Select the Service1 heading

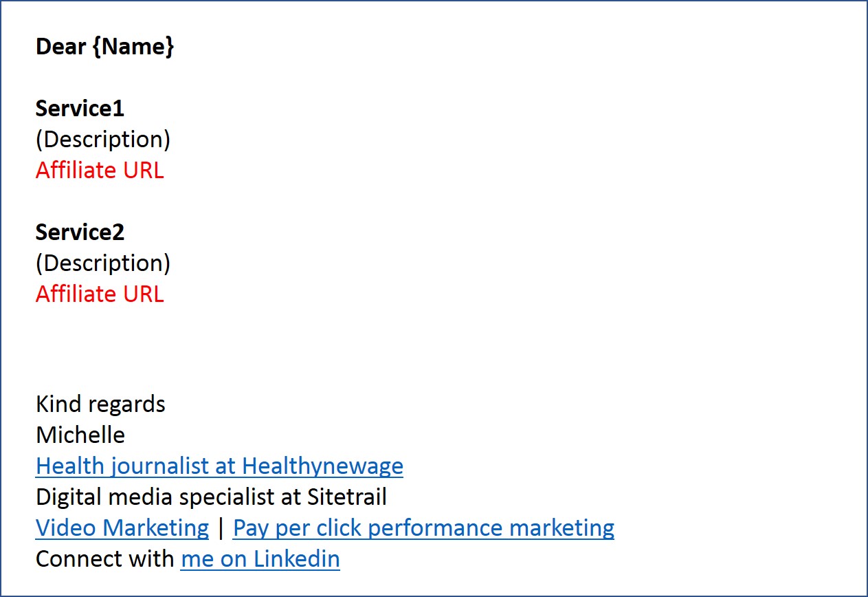[80, 109]
